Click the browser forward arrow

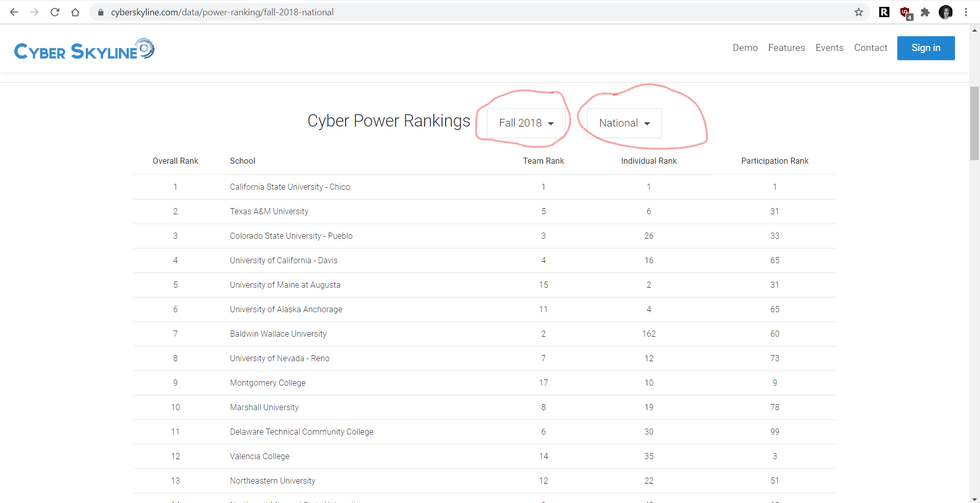coord(34,12)
